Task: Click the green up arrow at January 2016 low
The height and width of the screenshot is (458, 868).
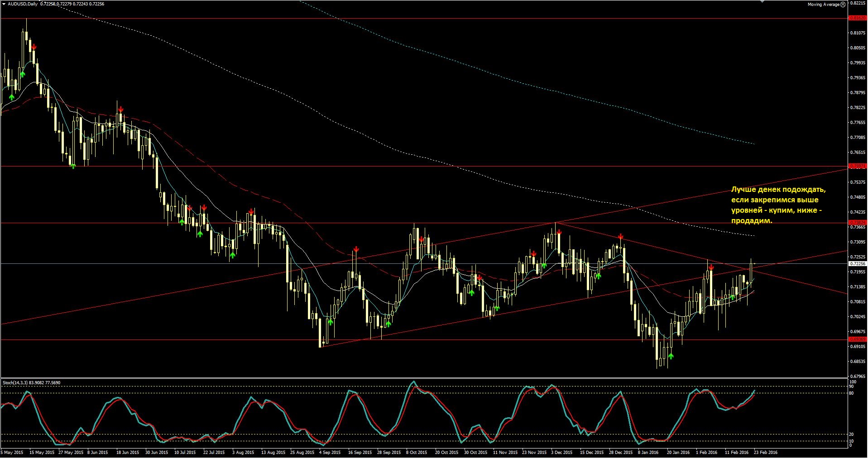Action: coord(671,356)
